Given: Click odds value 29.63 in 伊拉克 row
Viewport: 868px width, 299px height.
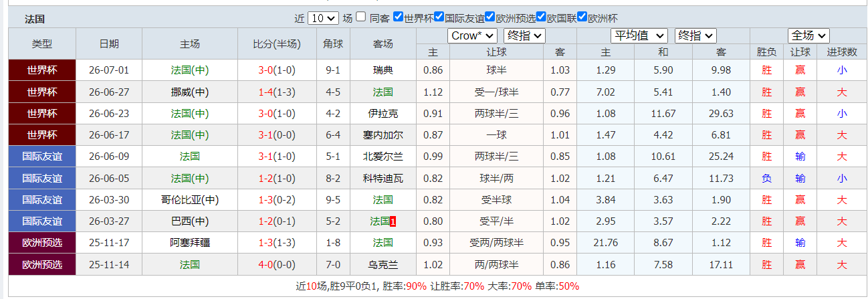Looking at the screenshot, I should tap(721, 113).
